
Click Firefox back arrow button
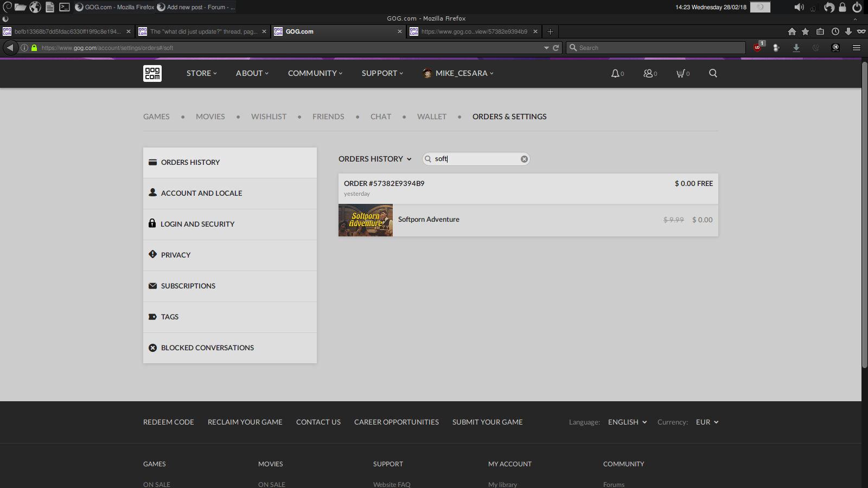pyautogui.click(x=10, y=48)
